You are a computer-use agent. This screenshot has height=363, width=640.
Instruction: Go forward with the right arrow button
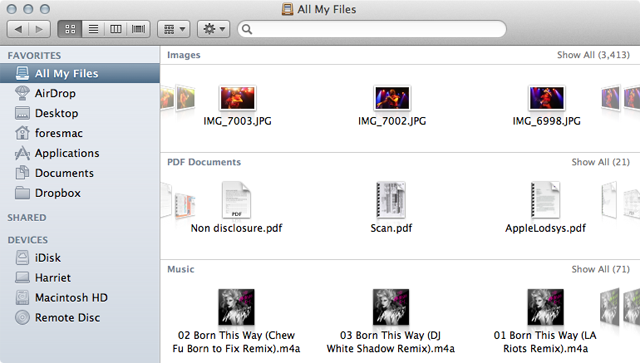40,29
